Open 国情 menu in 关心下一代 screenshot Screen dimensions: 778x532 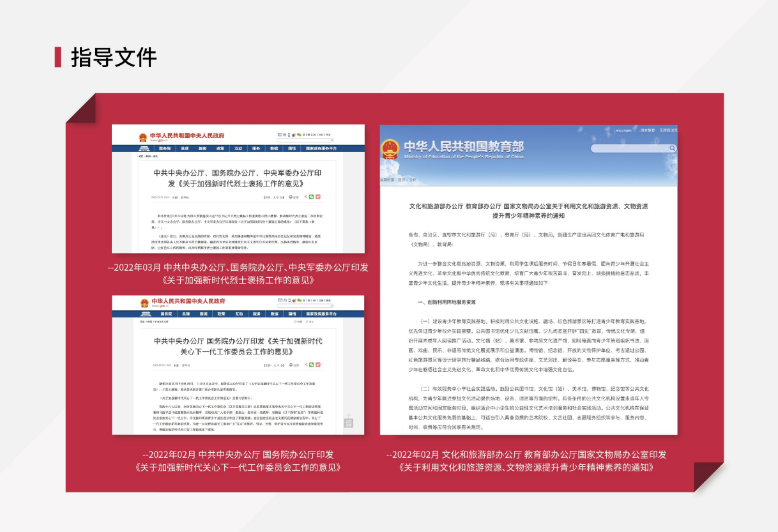(x=292, y=314)
